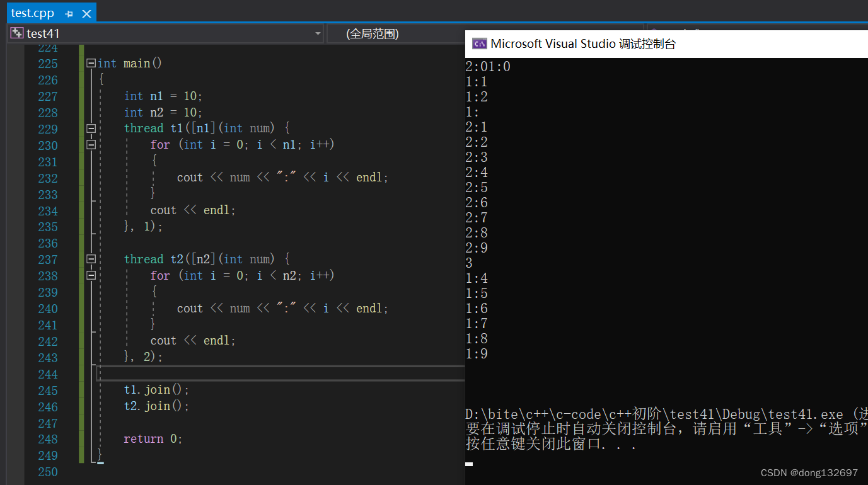Click the test41.exe path line in console

(666, 414)
